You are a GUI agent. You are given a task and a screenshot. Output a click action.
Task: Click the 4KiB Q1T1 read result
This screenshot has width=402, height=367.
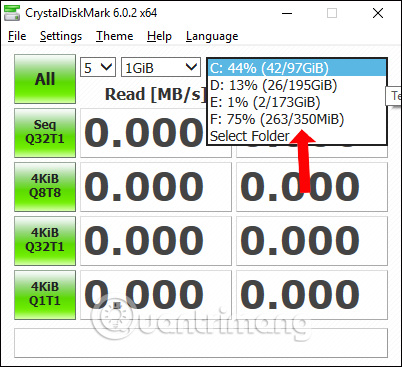click(x=156, y=295)
